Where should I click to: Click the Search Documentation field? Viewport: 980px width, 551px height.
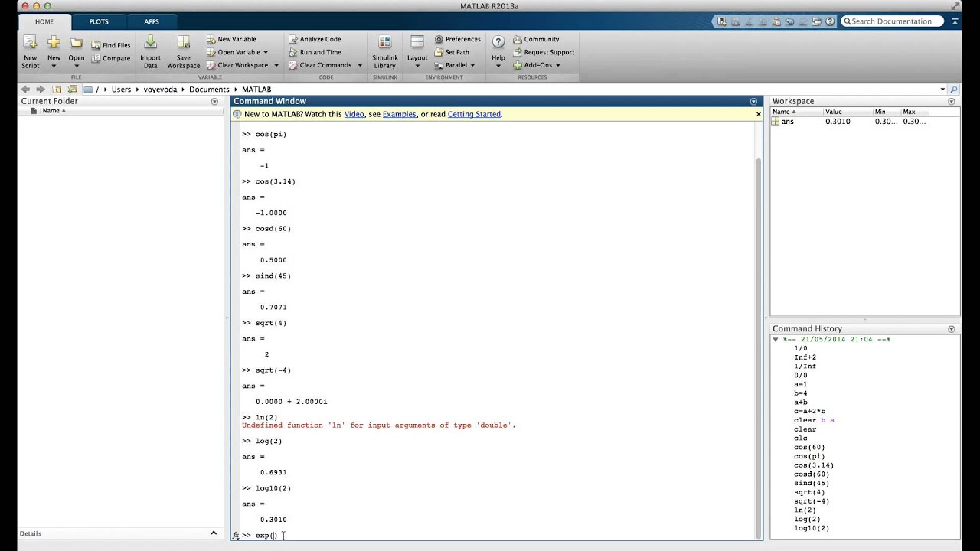[893, 21]
